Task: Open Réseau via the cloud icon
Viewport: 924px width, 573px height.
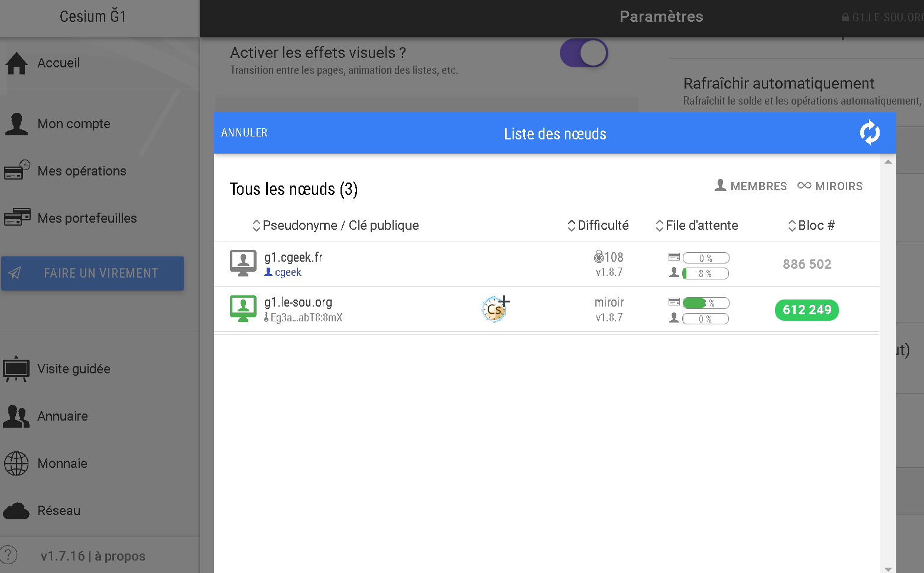Action: coord(17,511)
